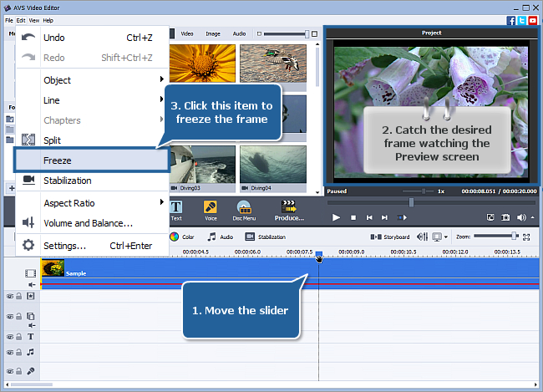
Task: Open the View menu
Action: pyautogui.click(x=34, y=20)
